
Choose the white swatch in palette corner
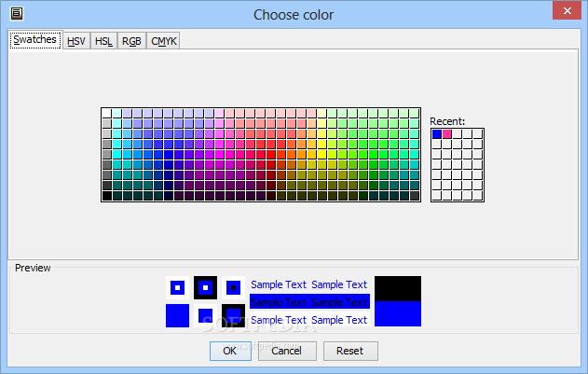pyautogui.click(x=107, y=114)
